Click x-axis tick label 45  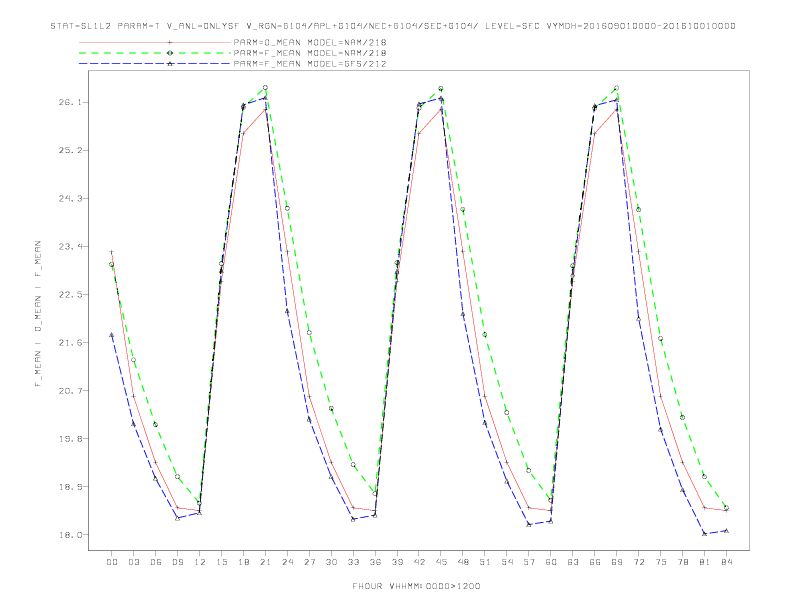click(441, 562)
